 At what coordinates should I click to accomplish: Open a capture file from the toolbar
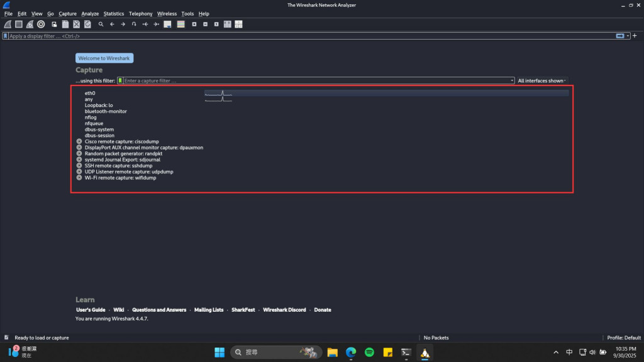click(x=54, y=25)
